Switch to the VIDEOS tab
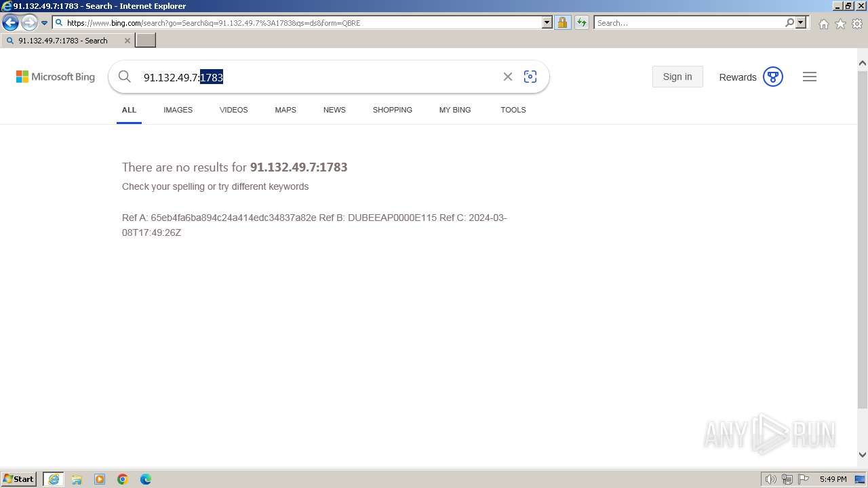 click(233, 110)
